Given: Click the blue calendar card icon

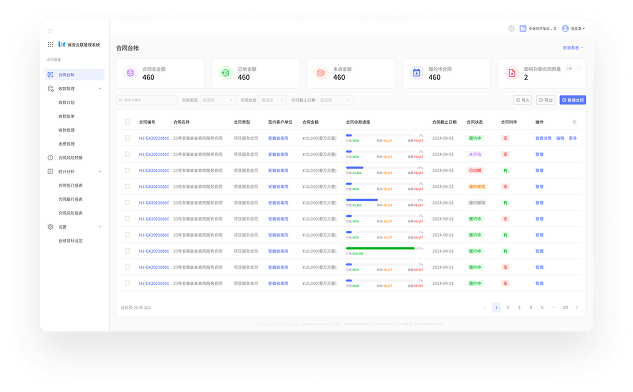Looking at the screenshot, I should (x=416, y=73).
